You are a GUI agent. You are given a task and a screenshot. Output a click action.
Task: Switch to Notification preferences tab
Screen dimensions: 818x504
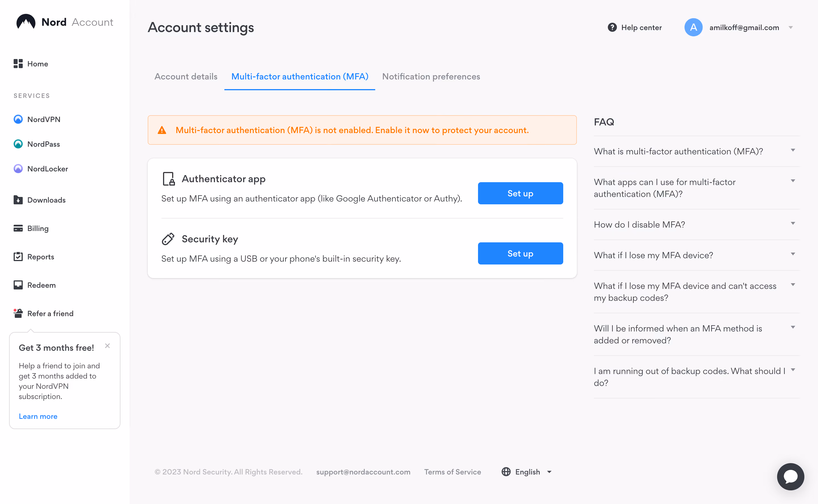tap(431, 77)
